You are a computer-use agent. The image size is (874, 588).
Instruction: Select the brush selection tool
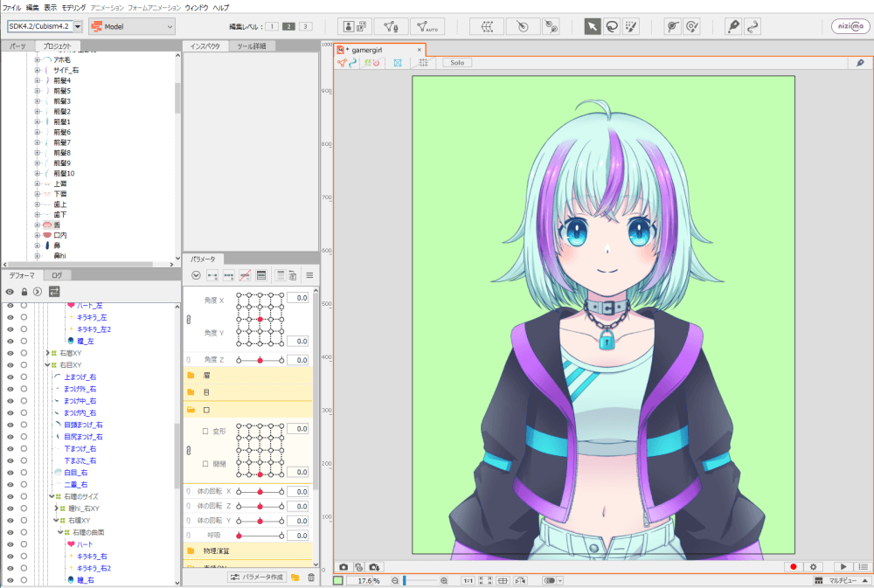(x=631, y=26)
